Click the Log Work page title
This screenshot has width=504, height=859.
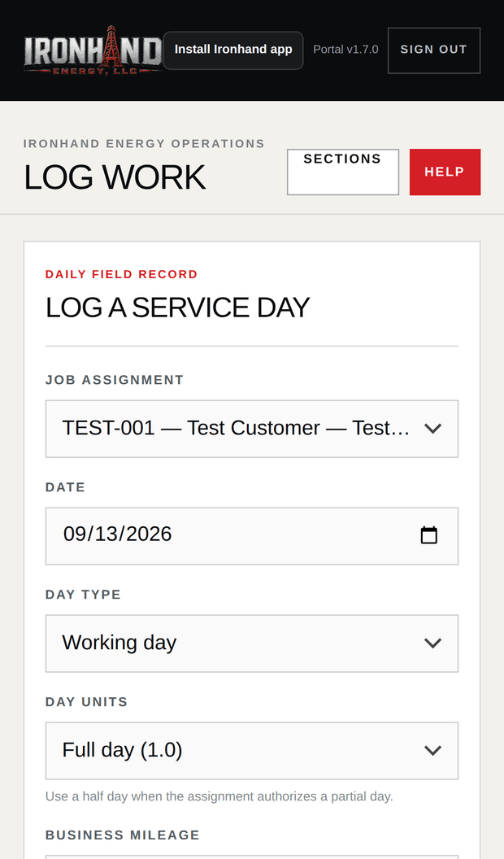click(x=115, y=177)
